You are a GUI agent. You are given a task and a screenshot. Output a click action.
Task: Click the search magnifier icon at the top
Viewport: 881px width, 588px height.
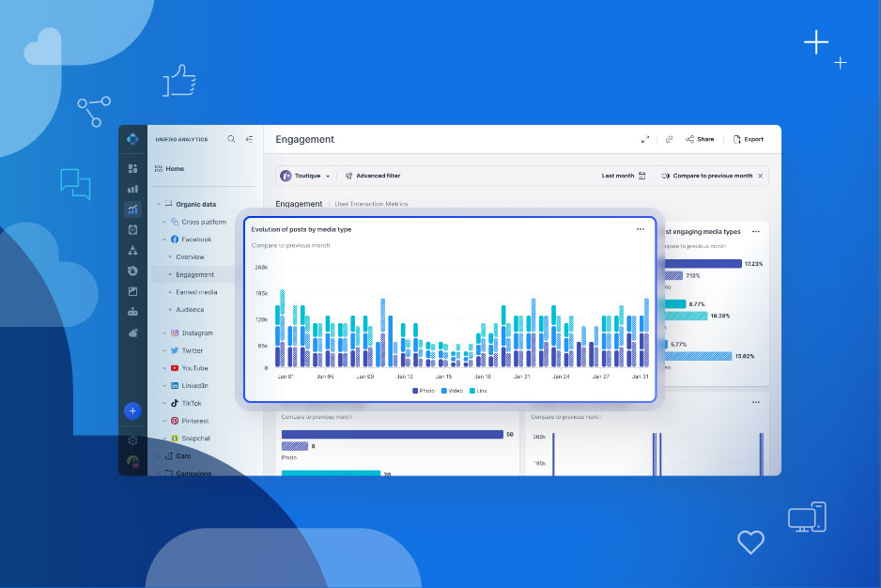(231, 139)
